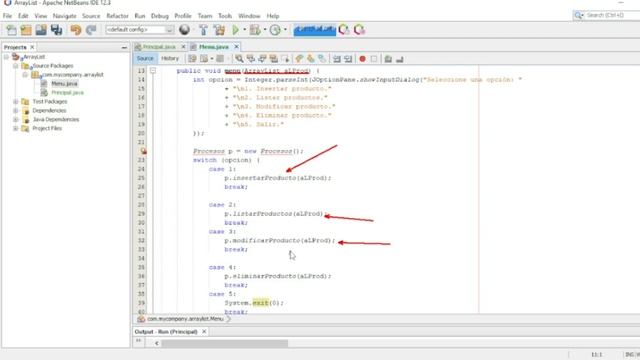
Task: Open the Refactor menu
Action: point(117,16)
